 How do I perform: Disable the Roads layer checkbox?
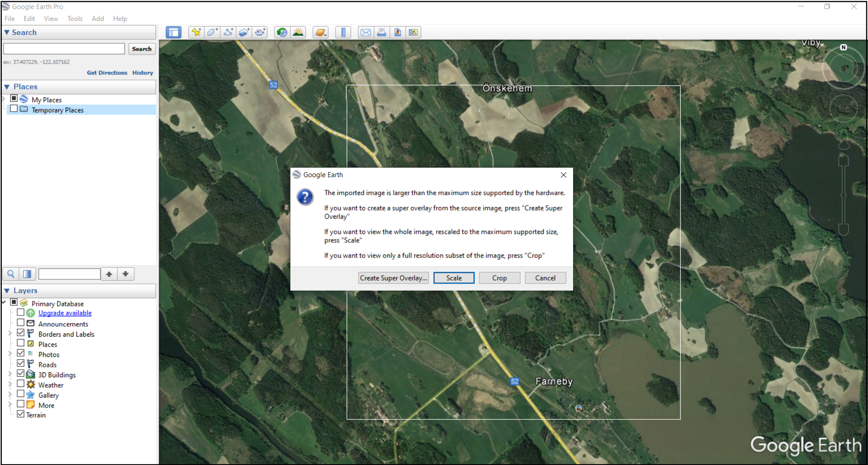click(21, 363)
